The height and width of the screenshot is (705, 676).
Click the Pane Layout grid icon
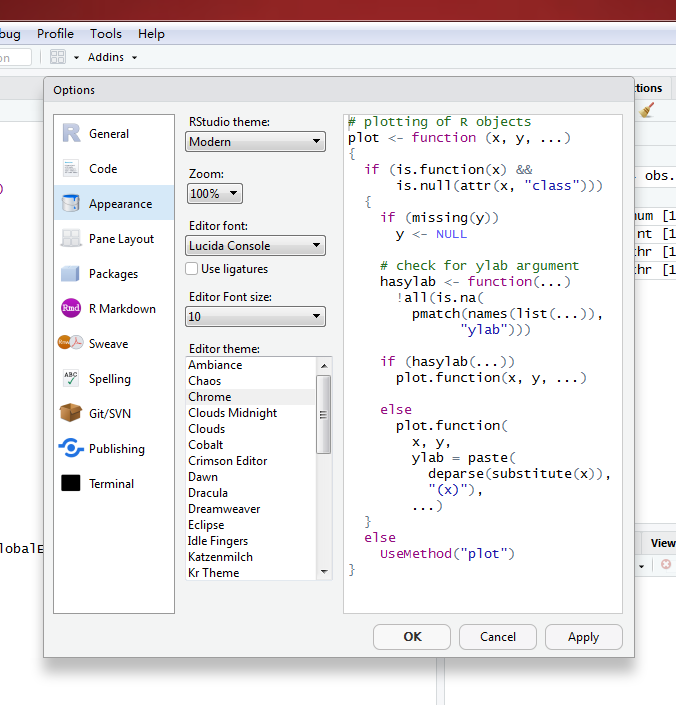(71, 238)
